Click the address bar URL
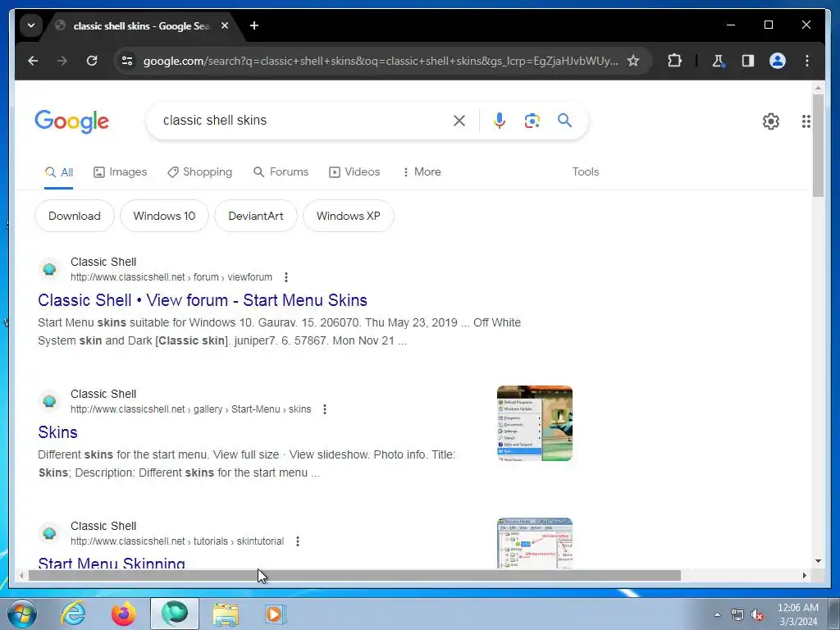Screen dimensions: 840x630 click(x=381, y=61)
